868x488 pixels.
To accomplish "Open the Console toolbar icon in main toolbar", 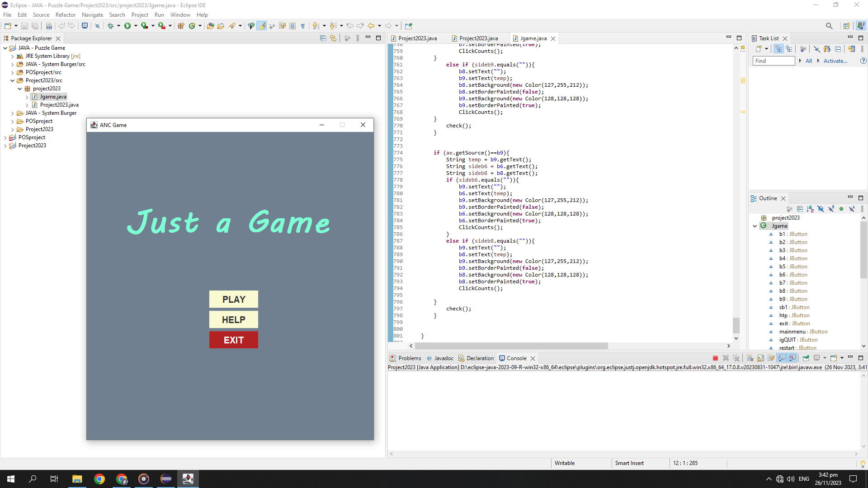I will (85, 26).
